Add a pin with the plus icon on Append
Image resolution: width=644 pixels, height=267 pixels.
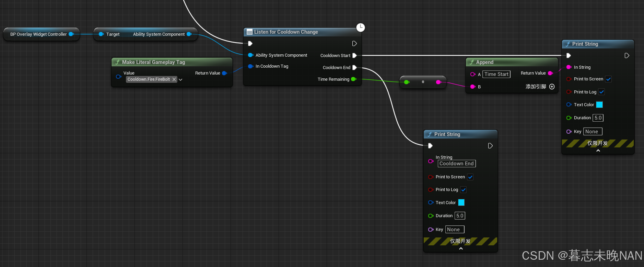552,87
